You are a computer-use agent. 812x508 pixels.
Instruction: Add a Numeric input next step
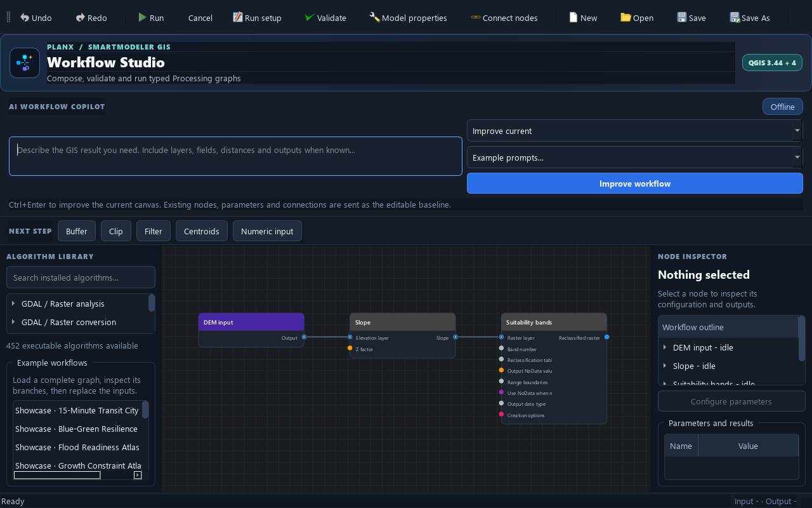coord(267,231)
